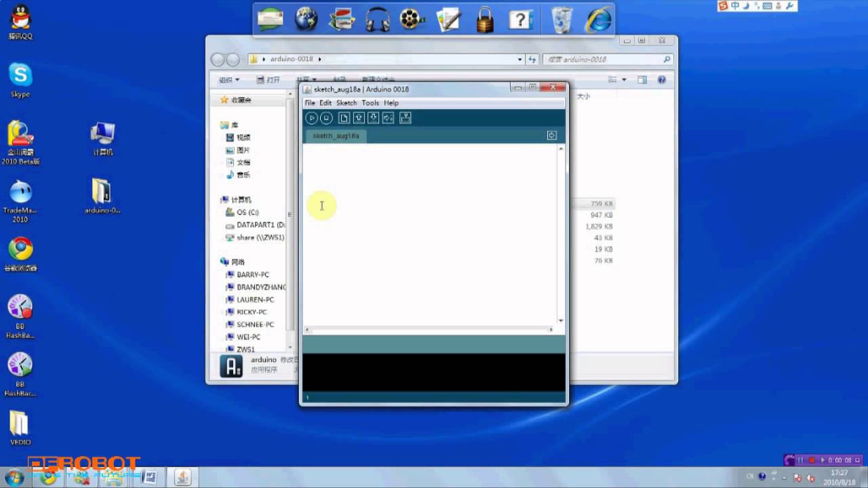Select WEI-PC in the network list
Screen dimensions: 868x488
pos(243,337)
